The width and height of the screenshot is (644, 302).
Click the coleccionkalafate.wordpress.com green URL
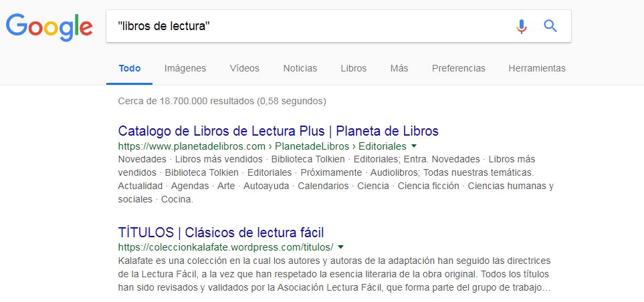point(225,247)
